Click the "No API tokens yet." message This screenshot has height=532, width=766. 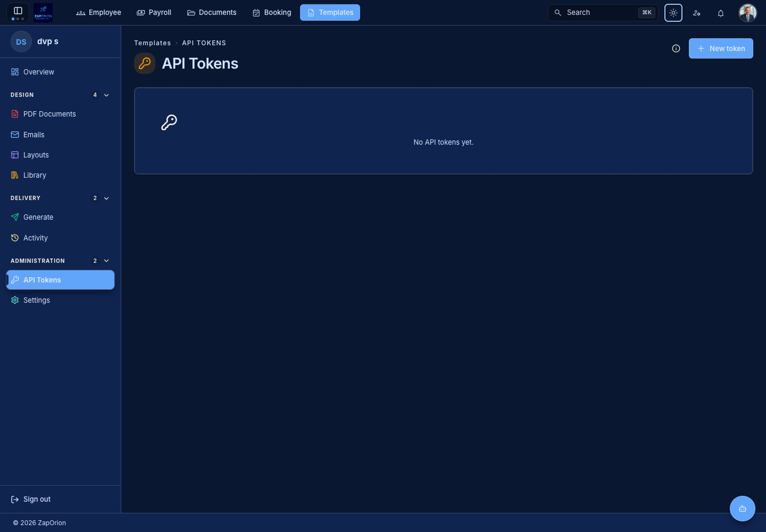tap(444, 142)
